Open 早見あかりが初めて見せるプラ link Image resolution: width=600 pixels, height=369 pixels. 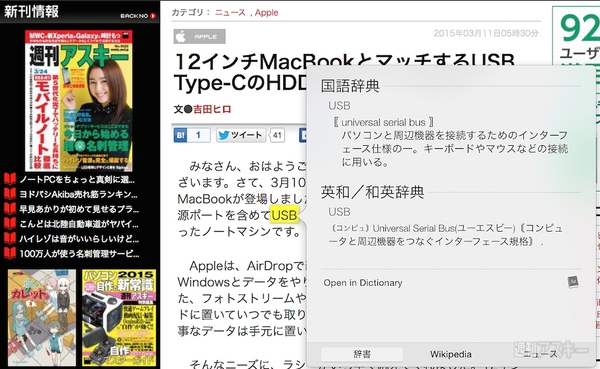(79, 209)
